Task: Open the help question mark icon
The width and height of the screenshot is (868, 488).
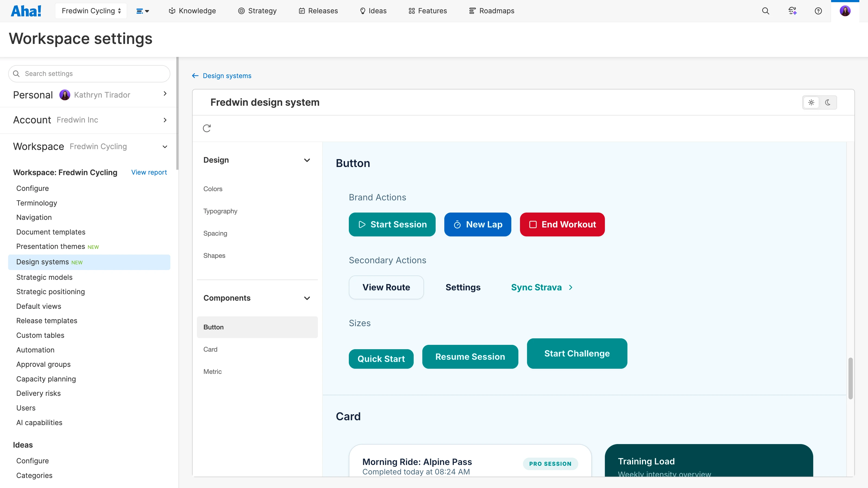Action: coord(818,11)
